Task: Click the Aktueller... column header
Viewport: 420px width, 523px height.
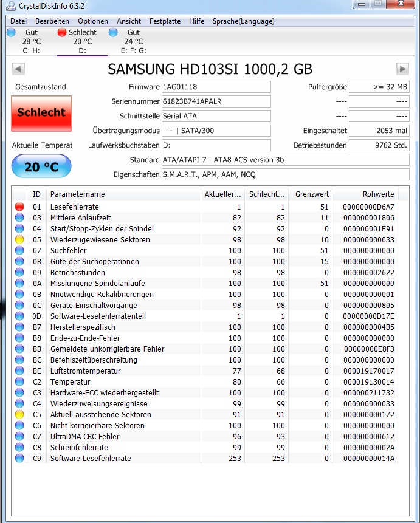Action: [222, 194]
